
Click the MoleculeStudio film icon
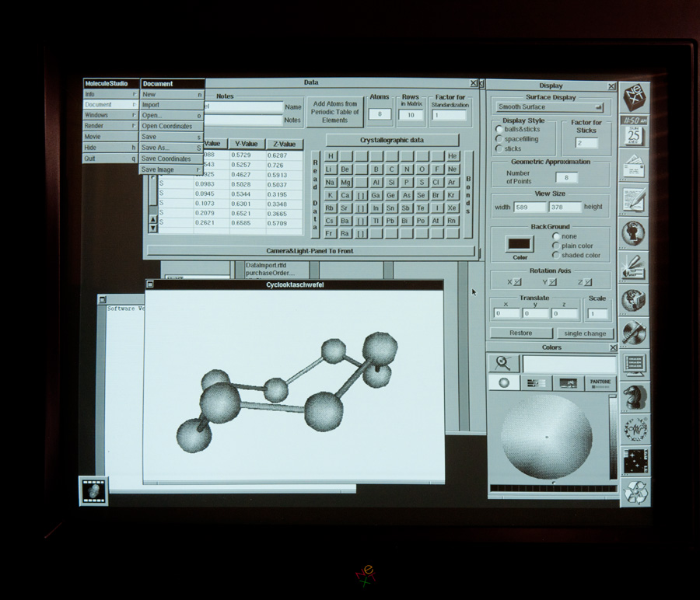click(x=93, y=490)
